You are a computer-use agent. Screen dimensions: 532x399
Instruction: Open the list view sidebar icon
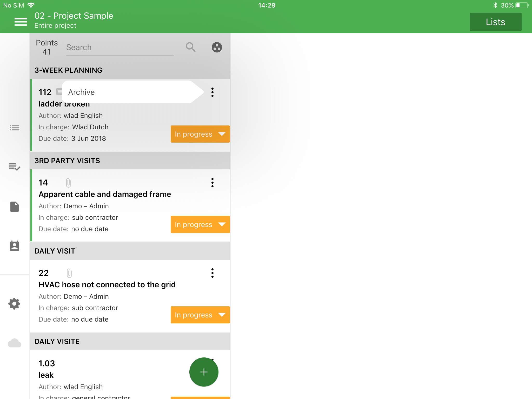[15, 128]
